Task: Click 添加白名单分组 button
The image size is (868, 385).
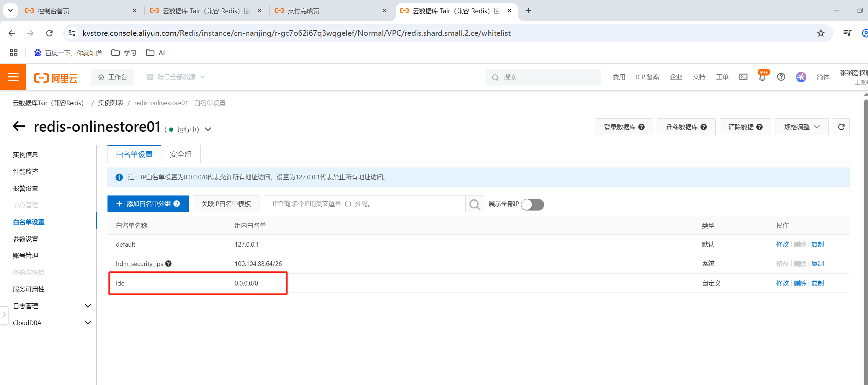Action: [x=148, y=204]
